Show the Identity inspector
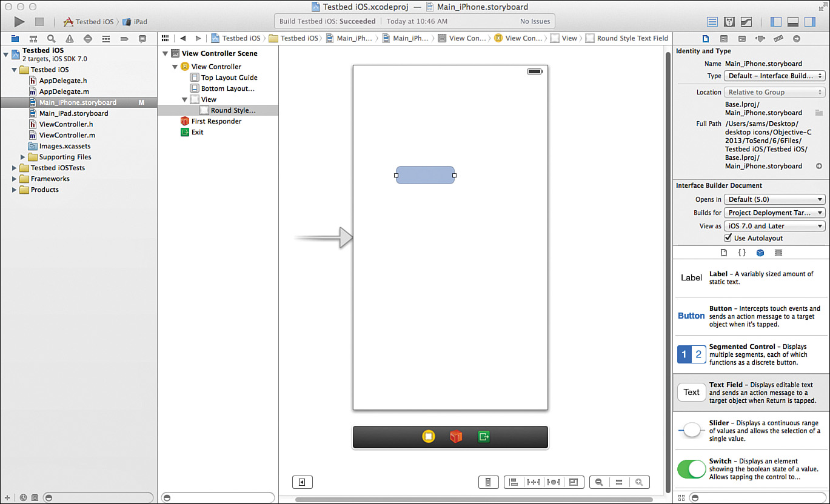Viewport: 830px width, 504px height. tap(742, 38)
